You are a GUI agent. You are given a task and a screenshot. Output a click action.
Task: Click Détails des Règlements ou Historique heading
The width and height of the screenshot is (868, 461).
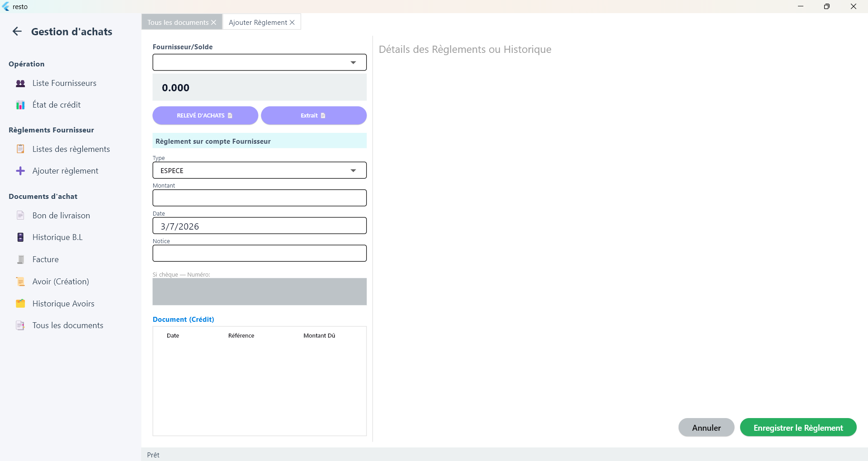click(x=465, y=49)
